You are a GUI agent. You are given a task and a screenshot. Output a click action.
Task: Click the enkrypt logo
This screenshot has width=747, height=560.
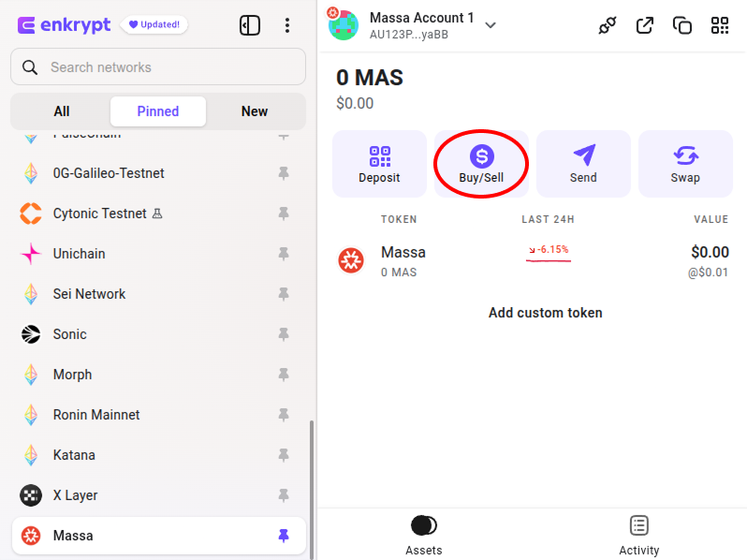(x=64, y=24)
